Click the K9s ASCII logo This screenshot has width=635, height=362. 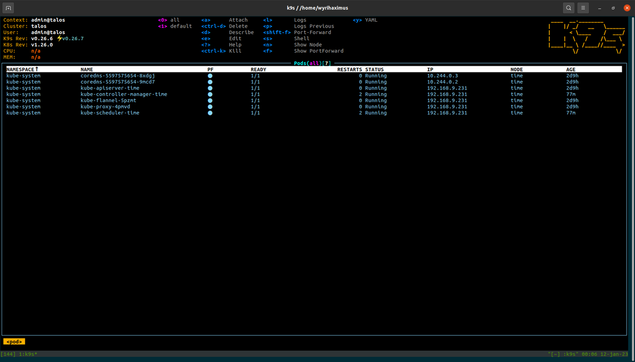pos(587,37)
